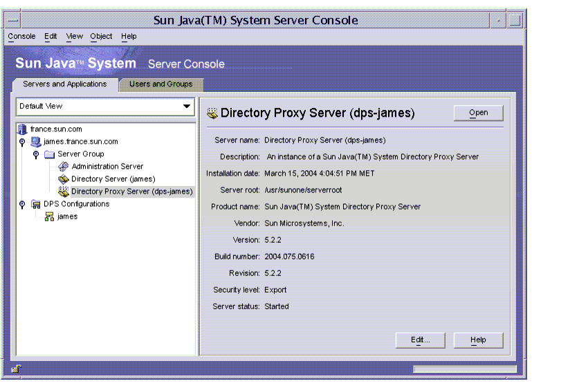This screenshot has height=388, width=588.
Task: Click the Server Group folder icon
Action: tap(50, 154)
